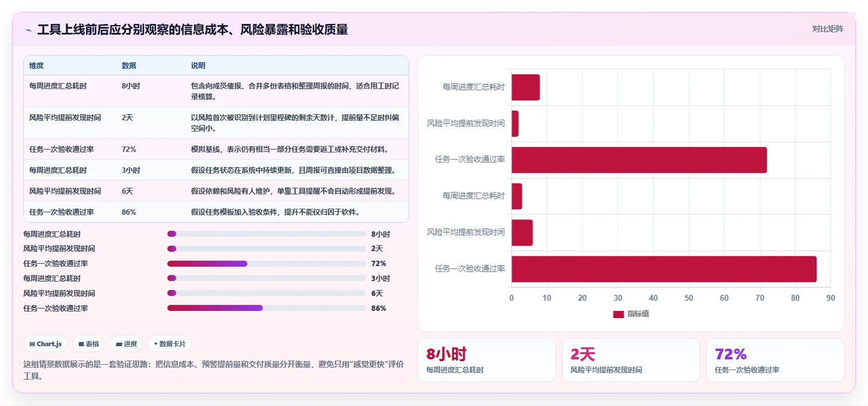
Task: Open the 8小时 summary card
Action: [487, 360]
